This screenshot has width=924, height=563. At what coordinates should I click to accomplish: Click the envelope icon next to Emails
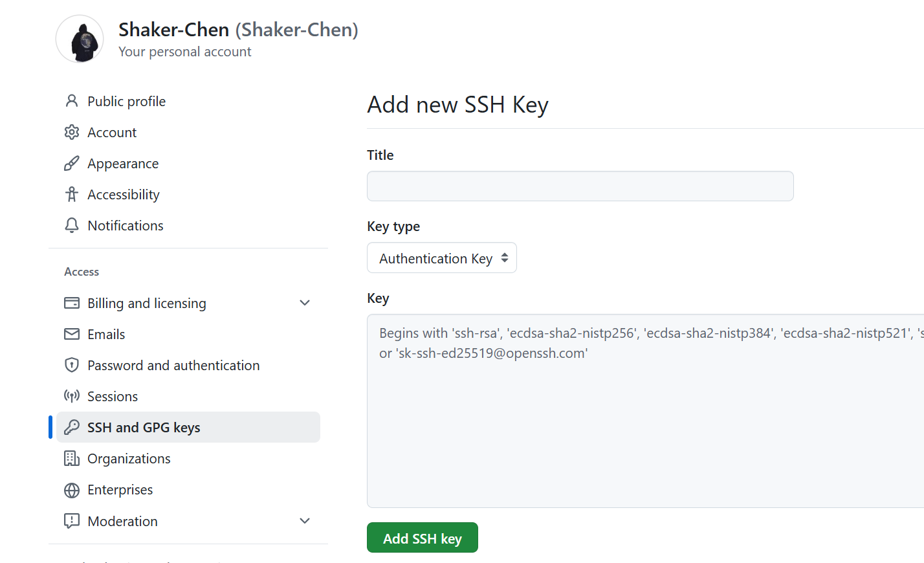click(x=72, y=334)
